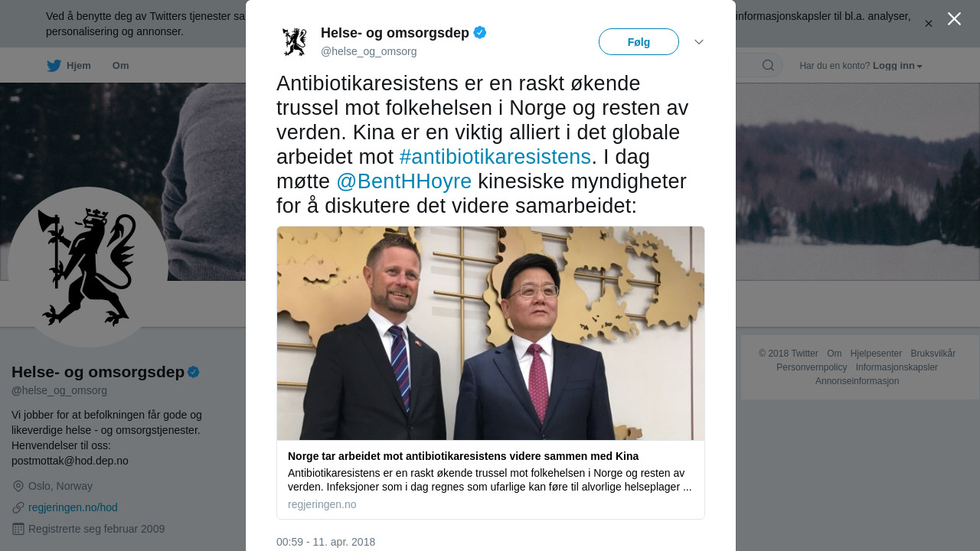Click the small lion avatar in tweet header

tap(294, 42)
